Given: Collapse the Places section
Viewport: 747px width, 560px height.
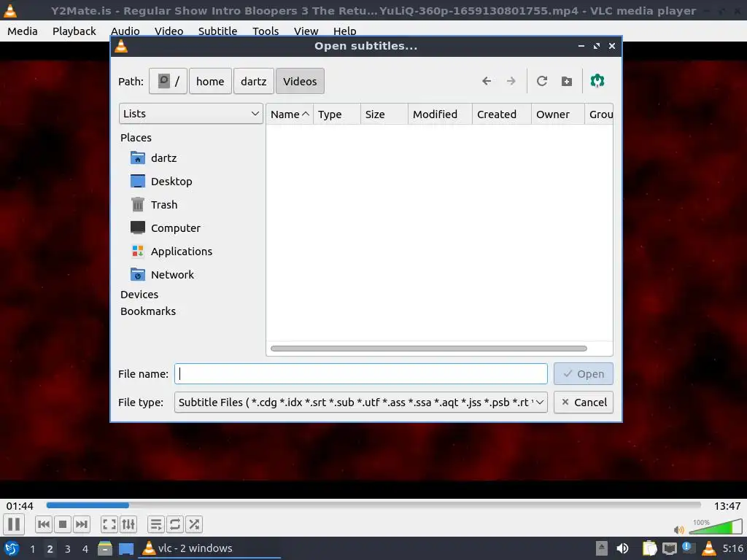Looking at the screenshot, I should 136,138.
